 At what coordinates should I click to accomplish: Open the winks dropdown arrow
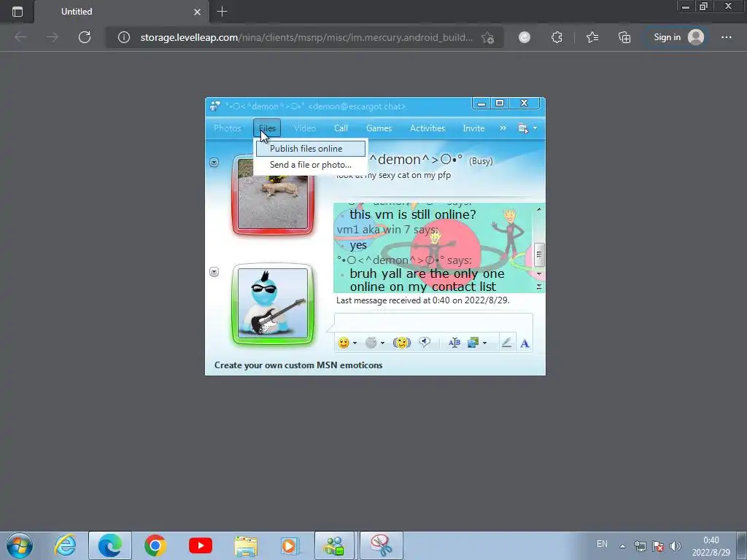click(382, 343)
